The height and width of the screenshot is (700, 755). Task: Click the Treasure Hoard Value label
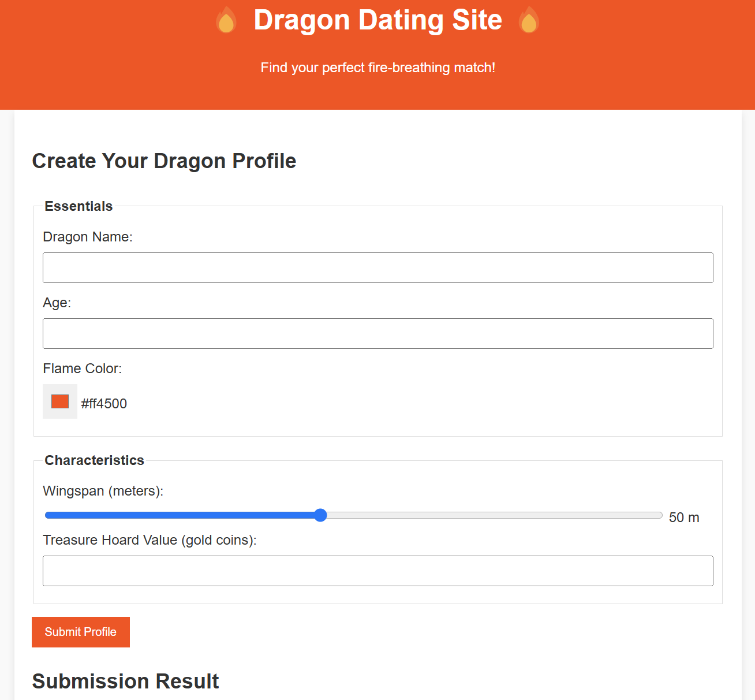(149, 540)
